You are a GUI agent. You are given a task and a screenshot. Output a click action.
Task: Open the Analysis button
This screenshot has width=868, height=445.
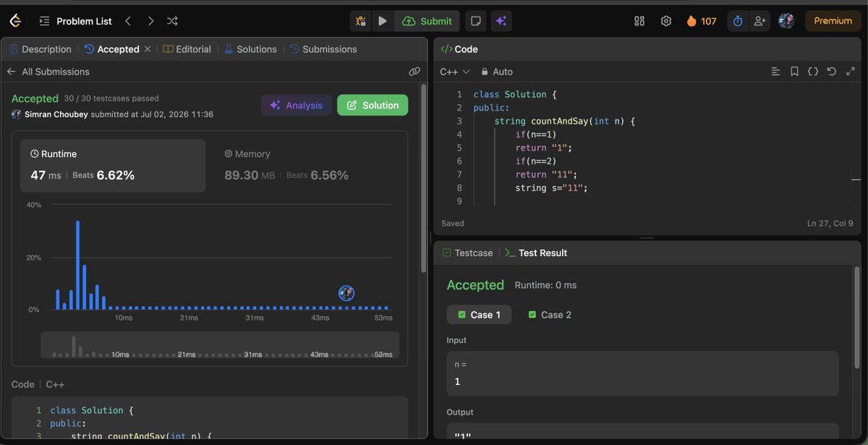pyautogui.click(x=297, y=105)
